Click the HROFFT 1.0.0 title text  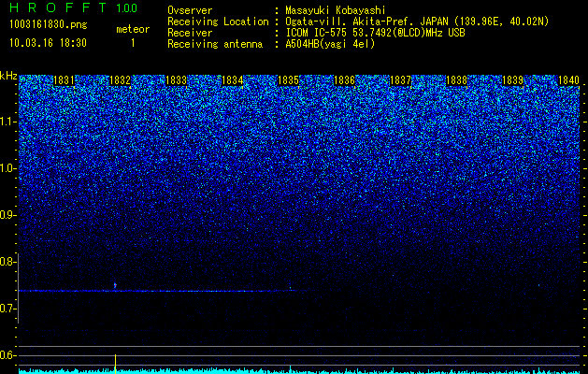coord(74,7)
